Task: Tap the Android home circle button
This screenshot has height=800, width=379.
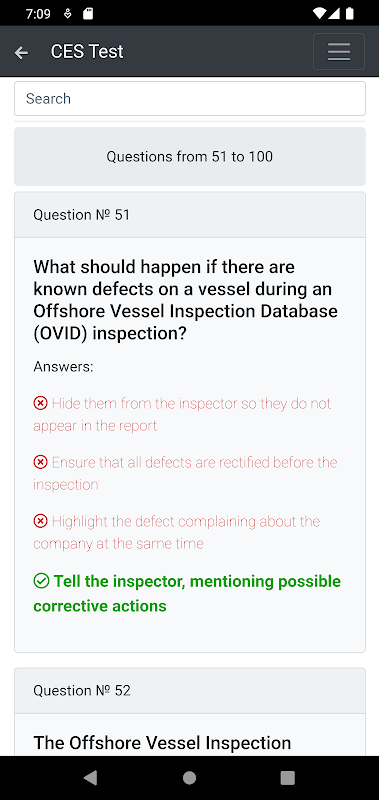Action: pyautogui.click(x=189, y=778)
